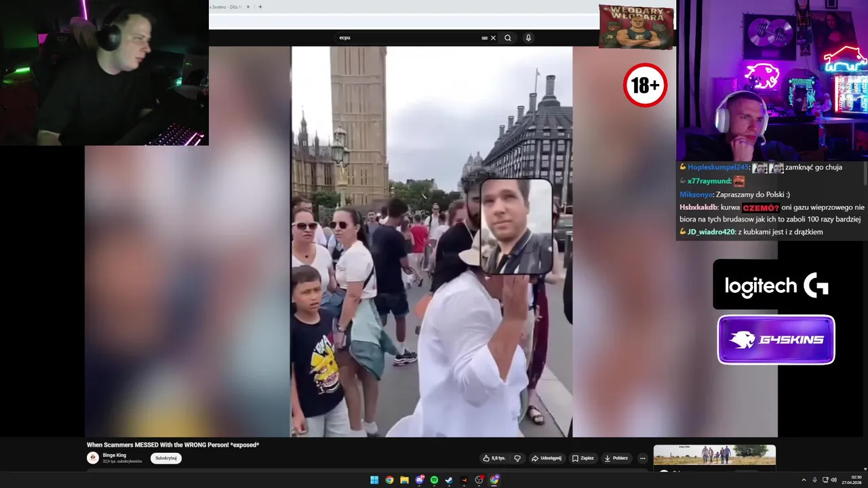Open the recommended video thumbnail with walking family
Screen dimensions: 868x488
pyautogui.click(x=715, y=455)
